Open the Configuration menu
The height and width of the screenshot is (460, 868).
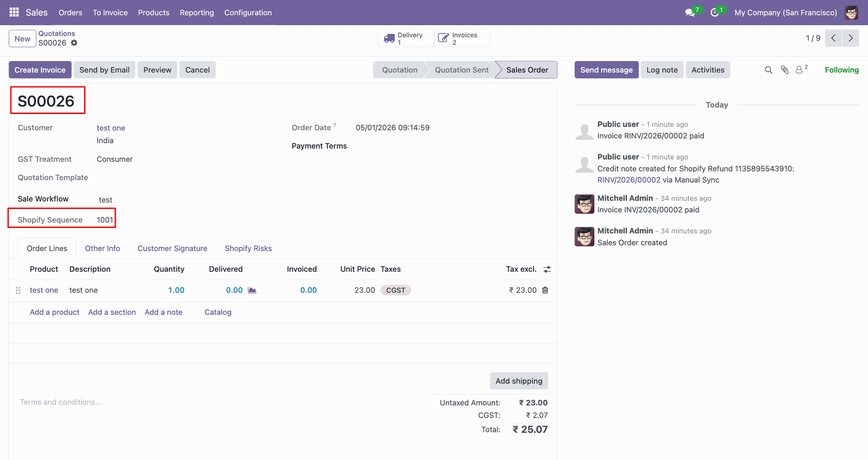click(248, 13)
